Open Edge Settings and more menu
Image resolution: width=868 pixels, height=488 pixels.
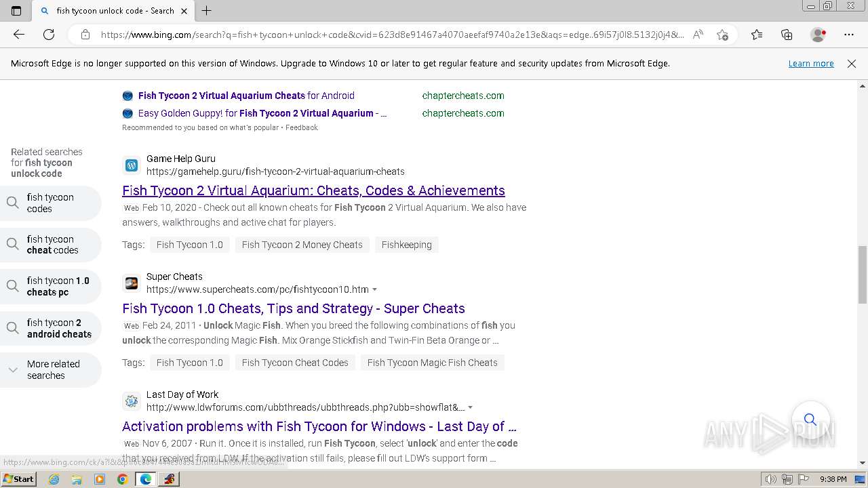click(849, 35)
